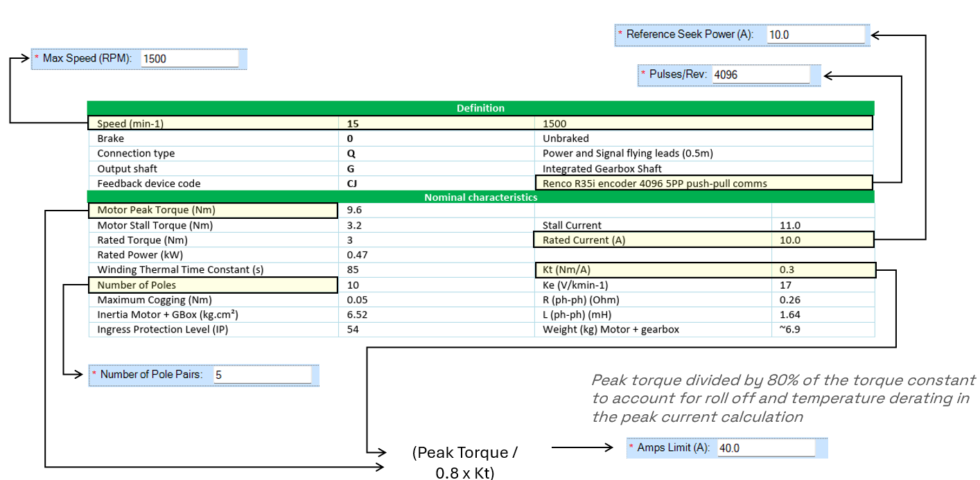Click the Rated Power (kW) label
Viewport: 980px width, 480px height.
[x=140, y=255]
